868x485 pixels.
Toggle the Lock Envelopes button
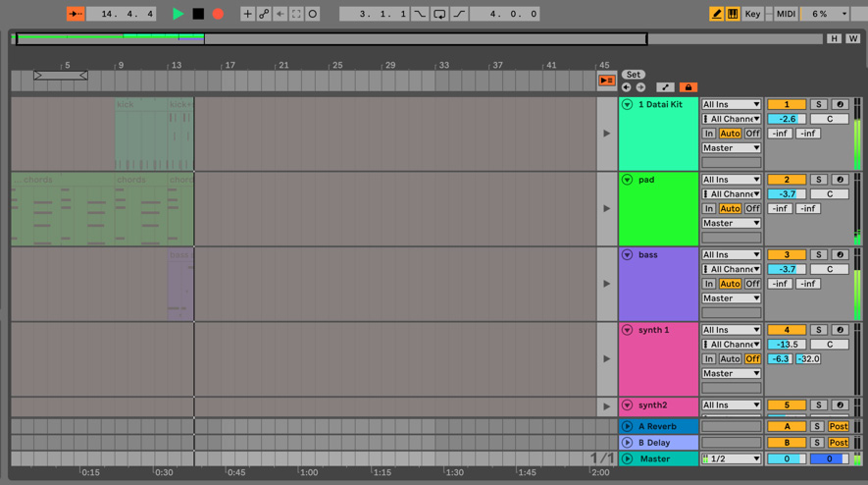[x=689, y=87]
